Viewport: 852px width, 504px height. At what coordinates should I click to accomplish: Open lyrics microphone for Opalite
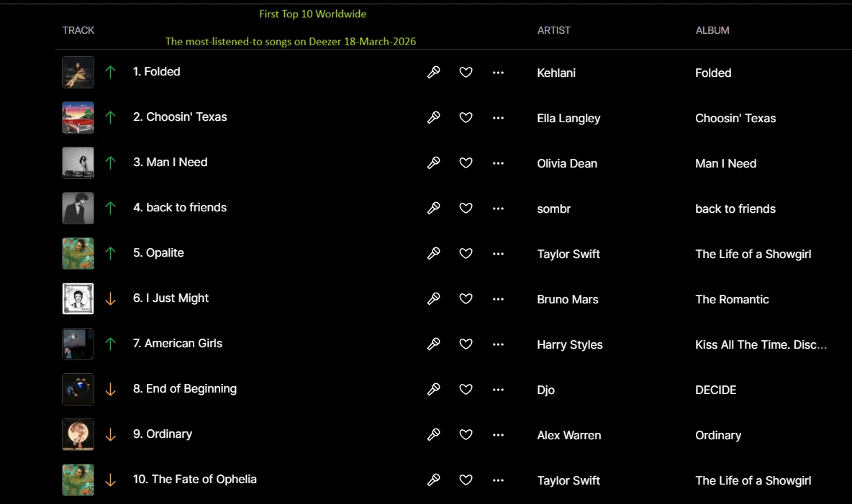coord(433,253)
